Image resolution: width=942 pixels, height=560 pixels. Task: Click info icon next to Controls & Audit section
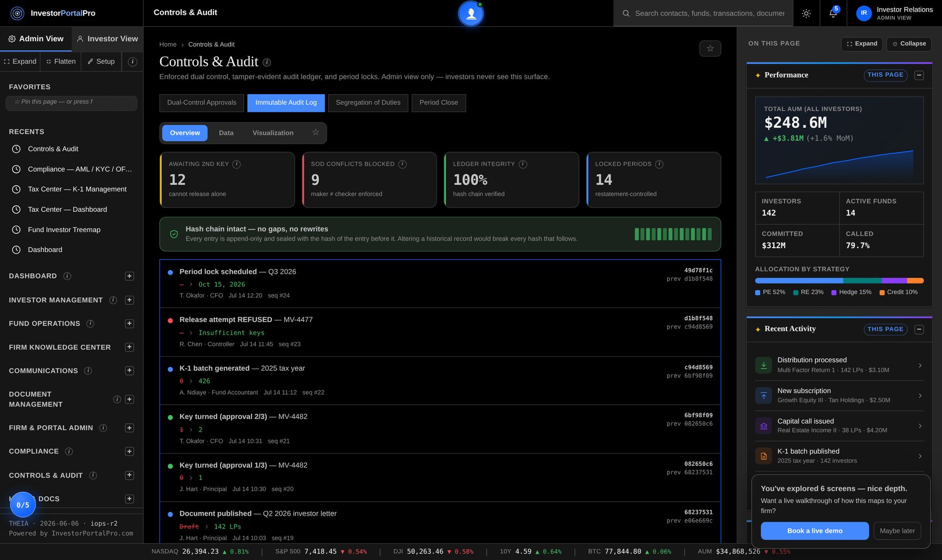point(93,475)
